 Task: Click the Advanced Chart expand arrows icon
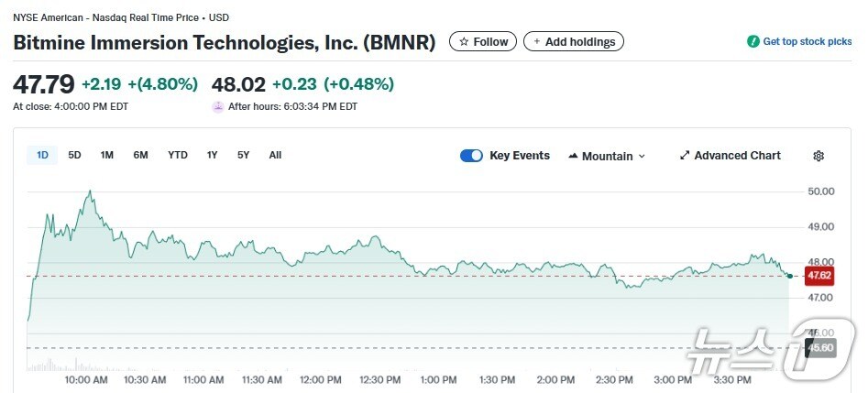[x=685, y=156]
